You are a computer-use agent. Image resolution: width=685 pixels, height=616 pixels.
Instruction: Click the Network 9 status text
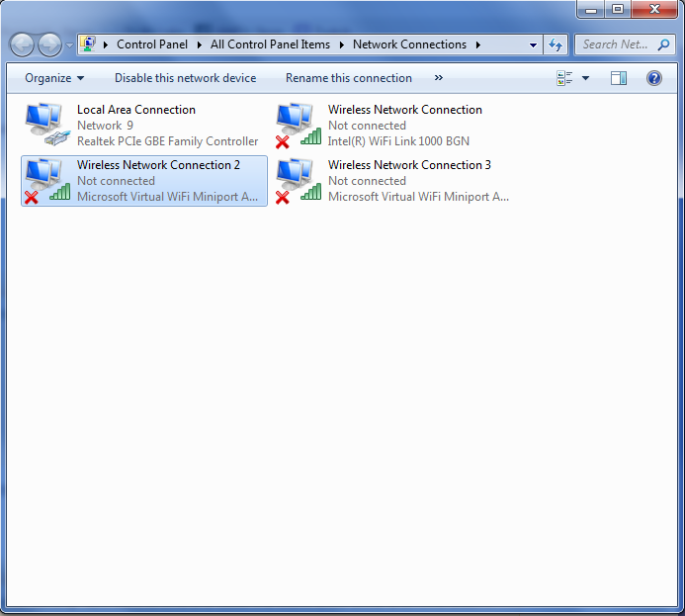click(105, 126)
